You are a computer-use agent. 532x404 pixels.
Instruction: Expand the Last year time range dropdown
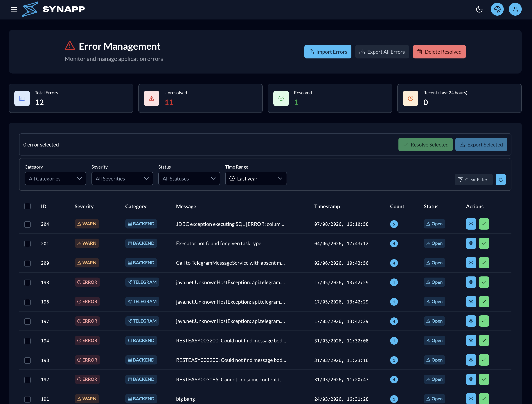(x=256, y=178)
